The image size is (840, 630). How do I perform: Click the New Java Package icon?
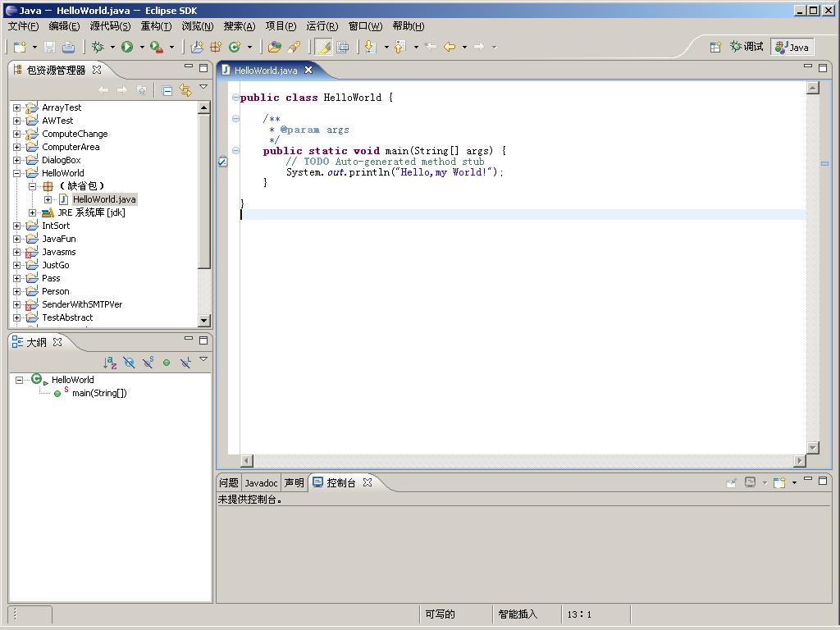tap(216, 48)
